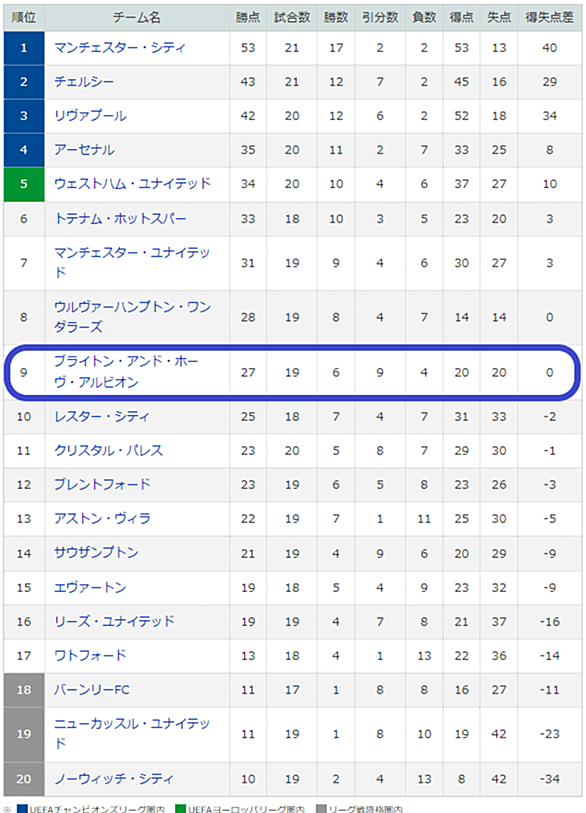586x813 pixels.
Task: Open ウェストハム・ユナイテッド team page
Action: pyautogui.click(x=133, y=184)
